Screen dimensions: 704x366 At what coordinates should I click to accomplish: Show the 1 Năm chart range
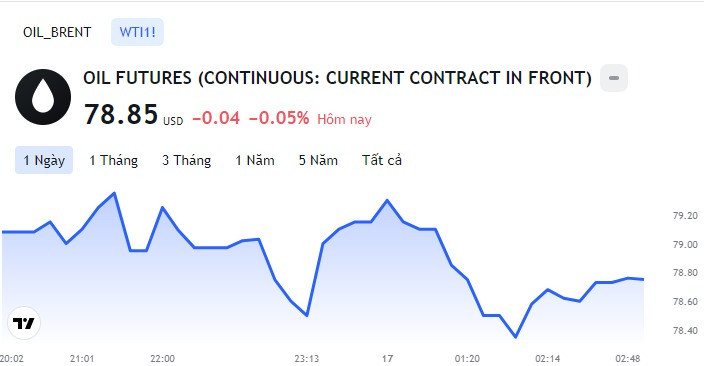click(255, 160)
